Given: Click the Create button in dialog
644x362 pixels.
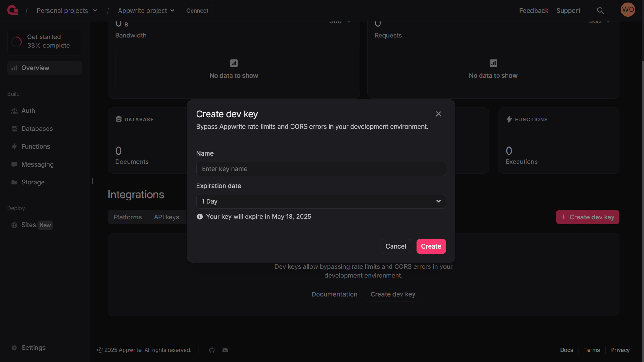Looking at the screenshot, I should pos(431,246).
